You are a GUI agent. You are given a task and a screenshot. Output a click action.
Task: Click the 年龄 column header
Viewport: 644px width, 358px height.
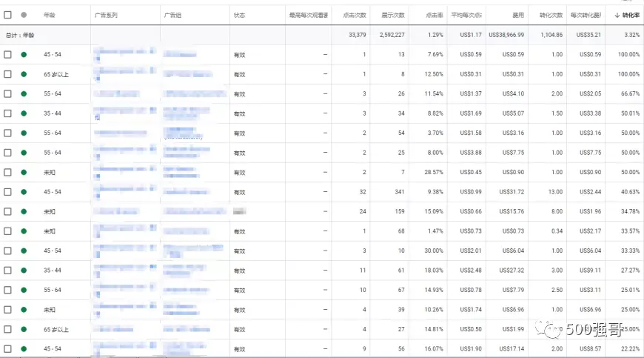pos(50,16)
